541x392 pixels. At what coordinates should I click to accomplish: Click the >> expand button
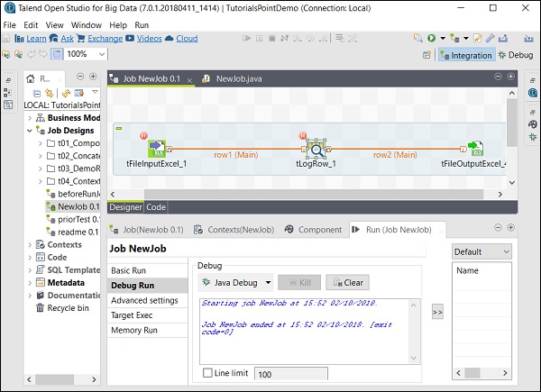pos(437,312)
